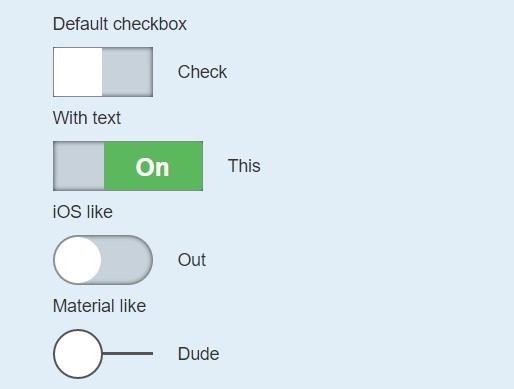Turn off the green On switch
Viewport: 514px width, 389px height.
point(128,166)
